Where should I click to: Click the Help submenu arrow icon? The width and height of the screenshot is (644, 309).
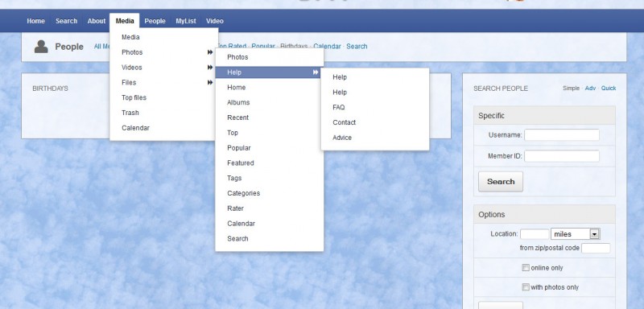pos(316,72)
